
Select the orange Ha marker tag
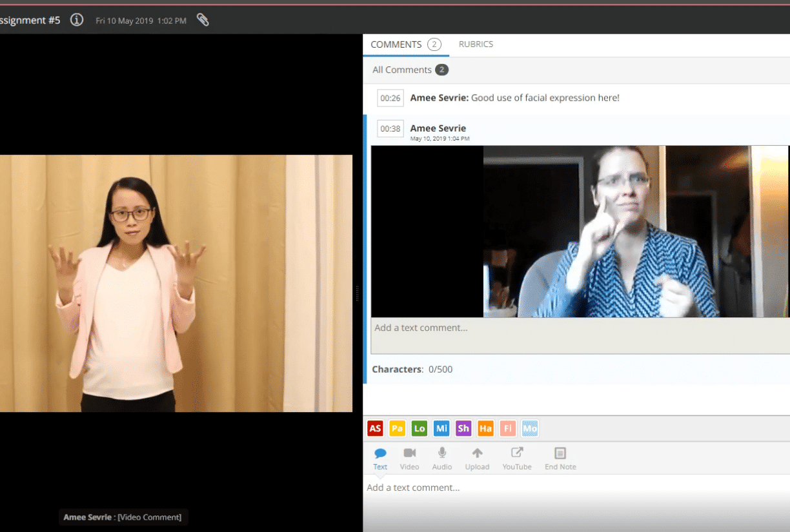click(485, 428)
